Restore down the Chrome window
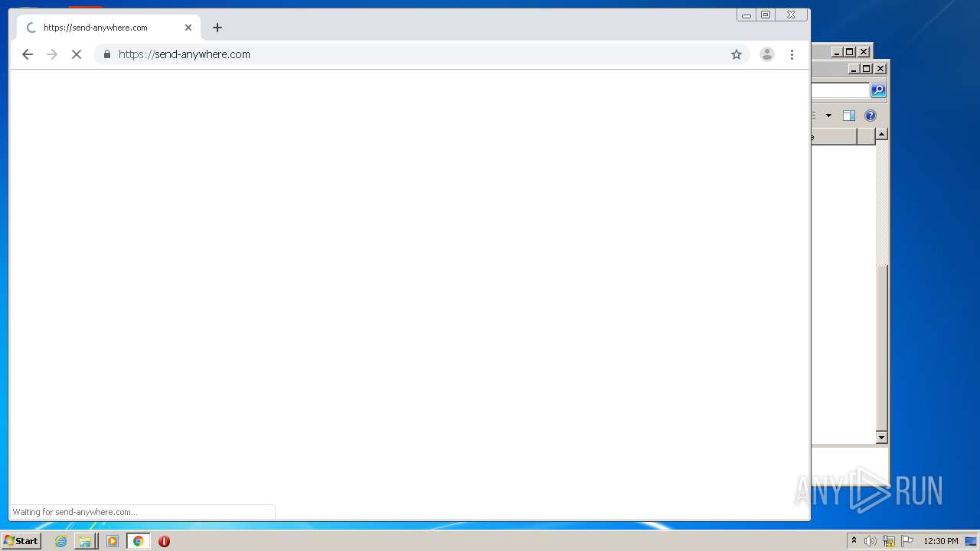The height and width of the screenshot is (551, 980). point(766,15)
